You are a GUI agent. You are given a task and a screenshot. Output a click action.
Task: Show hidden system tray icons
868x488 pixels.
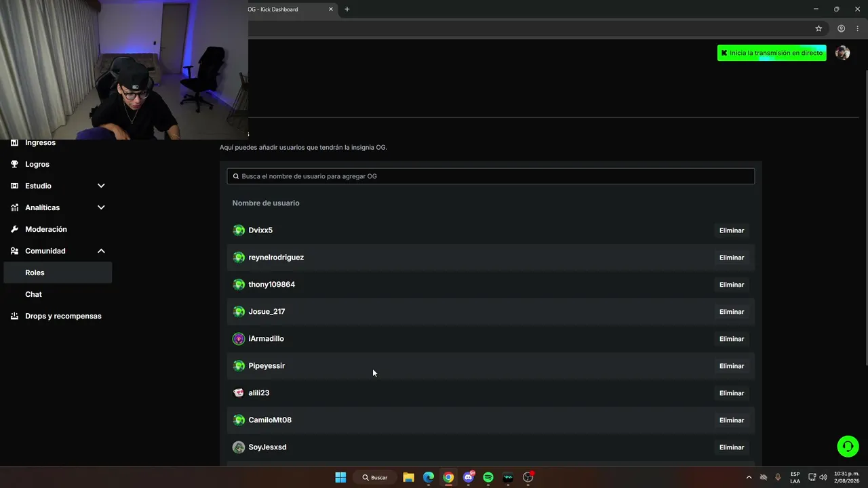click(749, 477)
